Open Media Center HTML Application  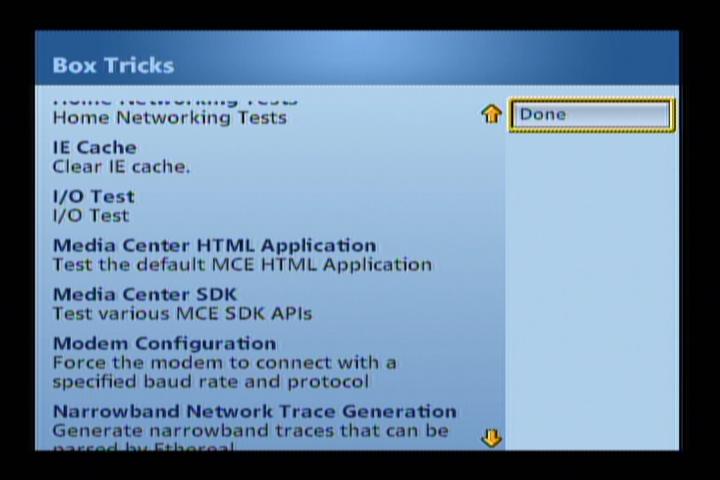tap(214, 245)
